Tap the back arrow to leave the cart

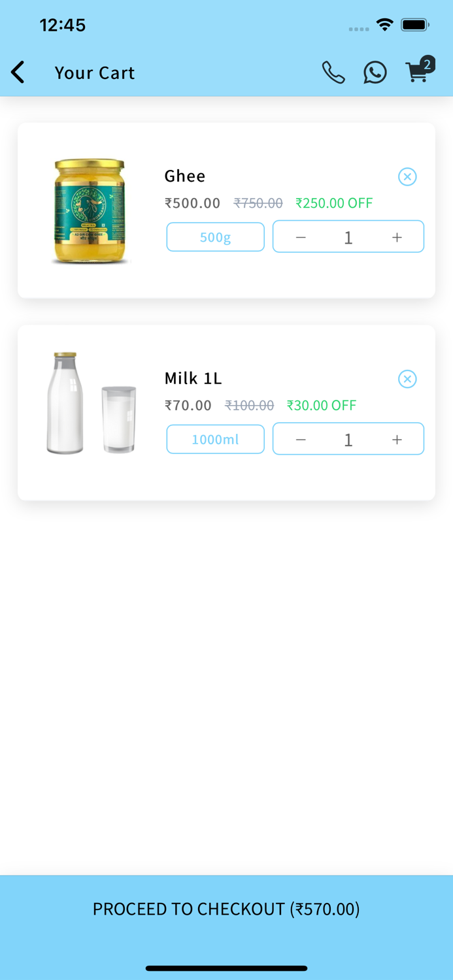(x=18, y=73)
